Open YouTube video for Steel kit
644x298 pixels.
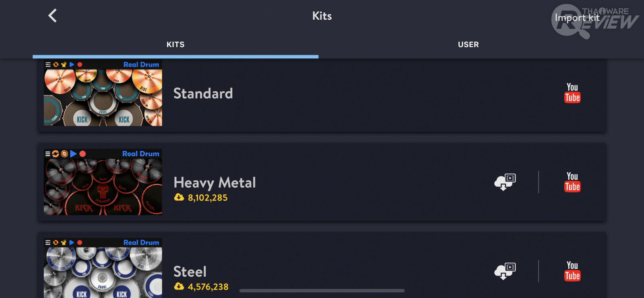(572, 271)
